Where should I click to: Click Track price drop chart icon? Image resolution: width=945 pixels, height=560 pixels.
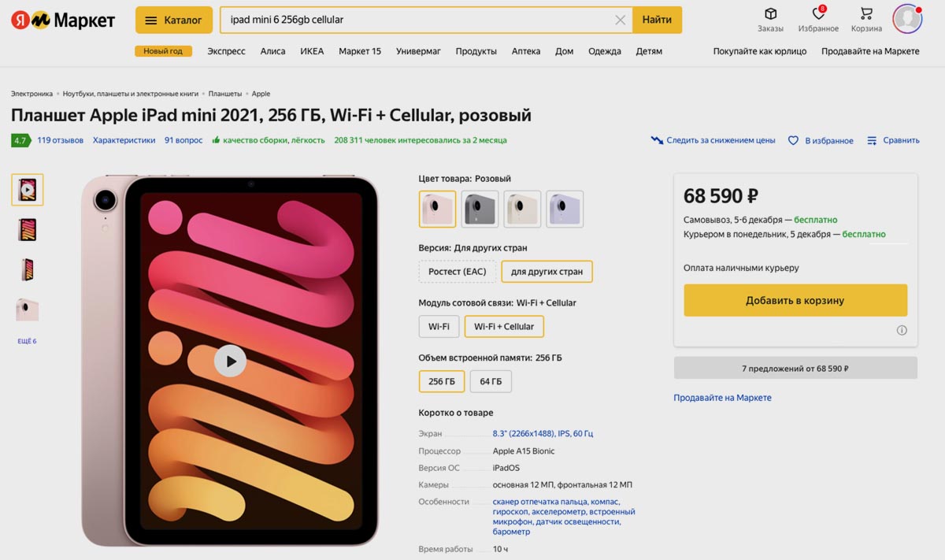(x=657, y=140)
